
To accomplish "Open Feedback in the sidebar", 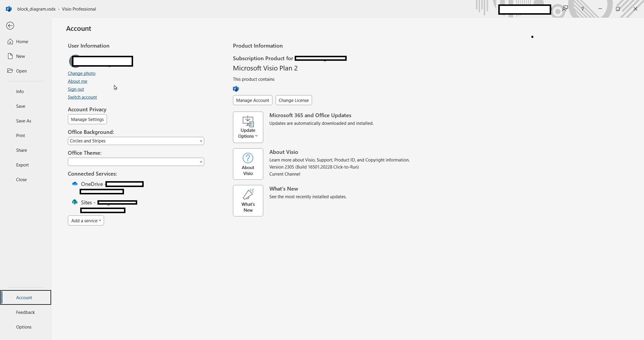I will pos(25,312).
